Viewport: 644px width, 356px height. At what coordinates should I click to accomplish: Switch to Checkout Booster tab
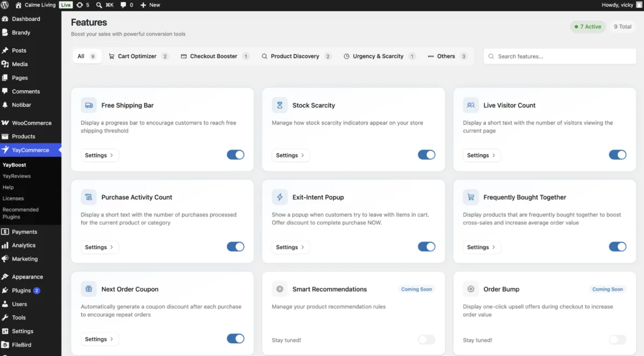[215, 56]
